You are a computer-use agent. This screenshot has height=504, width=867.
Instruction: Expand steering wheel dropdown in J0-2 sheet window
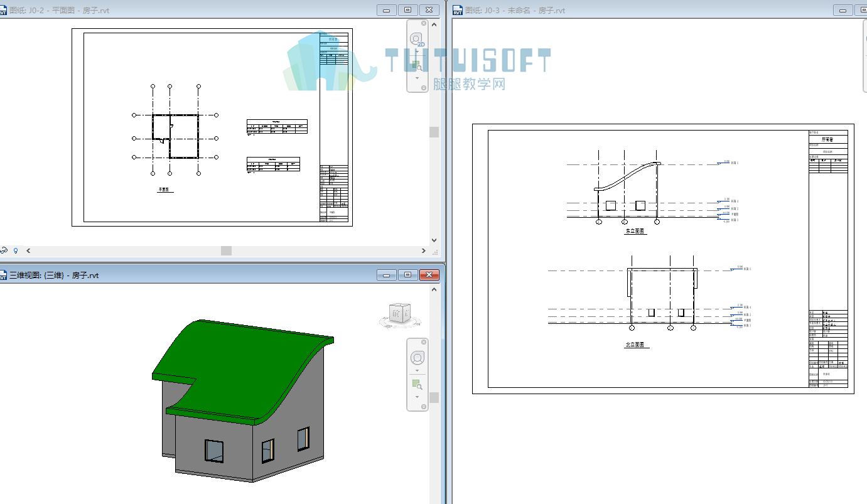point(417,52)
